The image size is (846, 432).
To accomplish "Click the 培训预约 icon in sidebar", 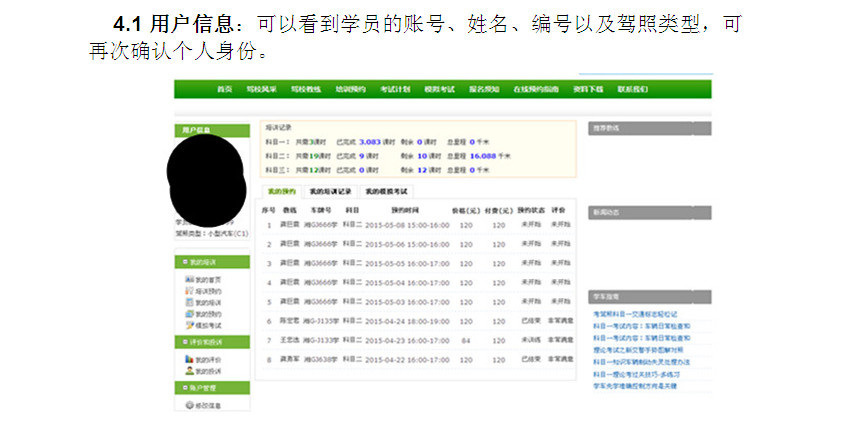I will 189,291.
